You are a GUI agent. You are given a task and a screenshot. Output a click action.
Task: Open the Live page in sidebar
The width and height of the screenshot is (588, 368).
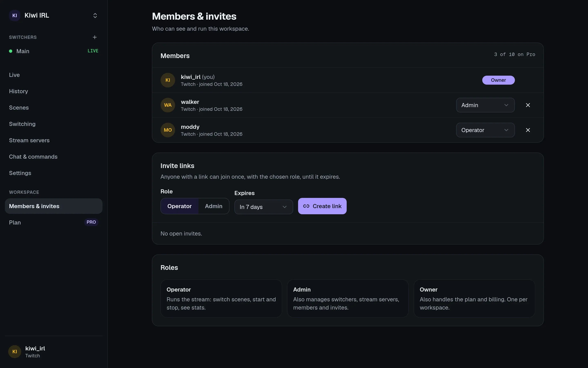54,75
